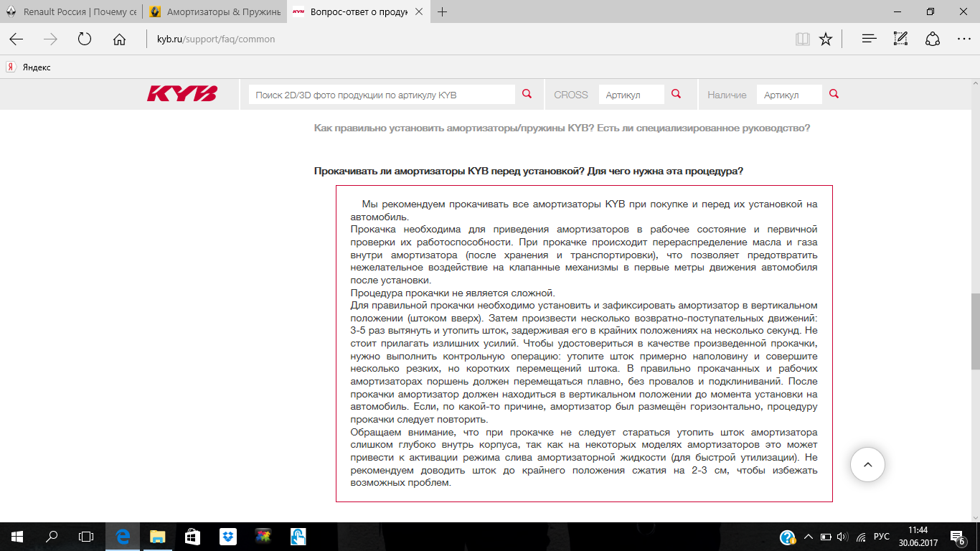Close the Вопрос-ответ о продукции tab

click(420, 12)
